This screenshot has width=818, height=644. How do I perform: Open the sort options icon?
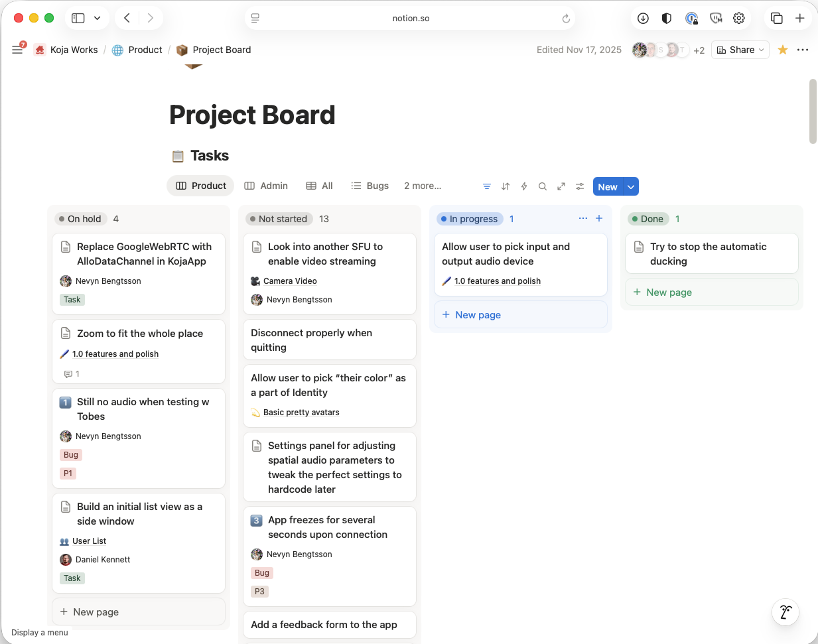[506, 186]
